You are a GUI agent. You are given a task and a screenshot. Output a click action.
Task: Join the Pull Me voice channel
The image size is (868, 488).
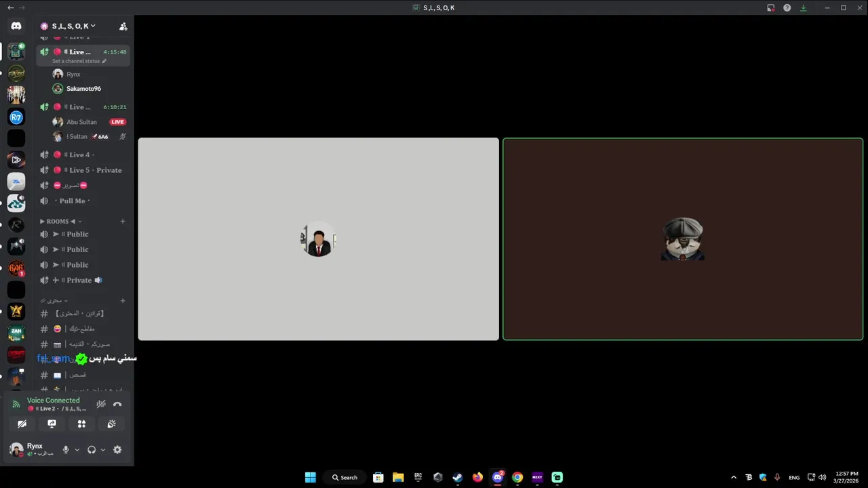[x=83, y=201]
